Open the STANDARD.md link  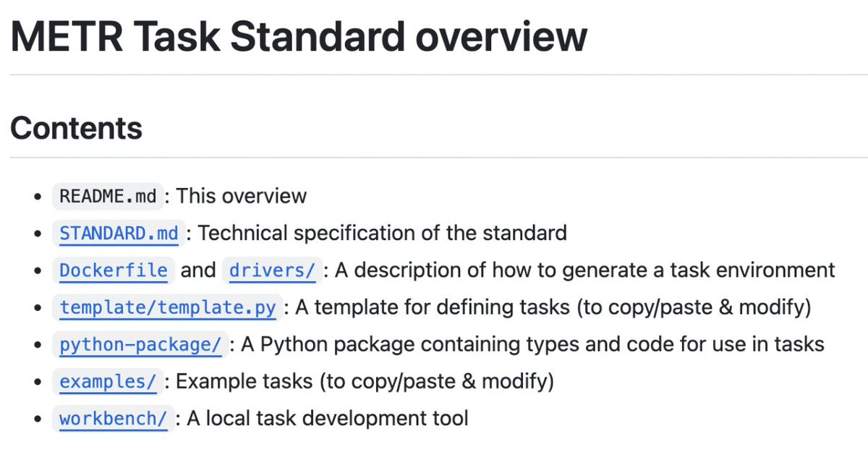(x=119, y=233)
